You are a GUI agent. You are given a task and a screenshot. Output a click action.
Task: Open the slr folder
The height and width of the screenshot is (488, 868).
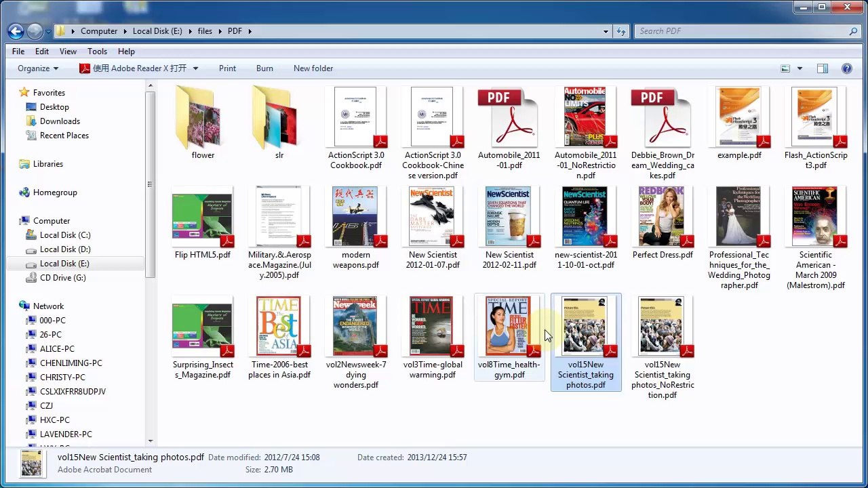[279, 124]
